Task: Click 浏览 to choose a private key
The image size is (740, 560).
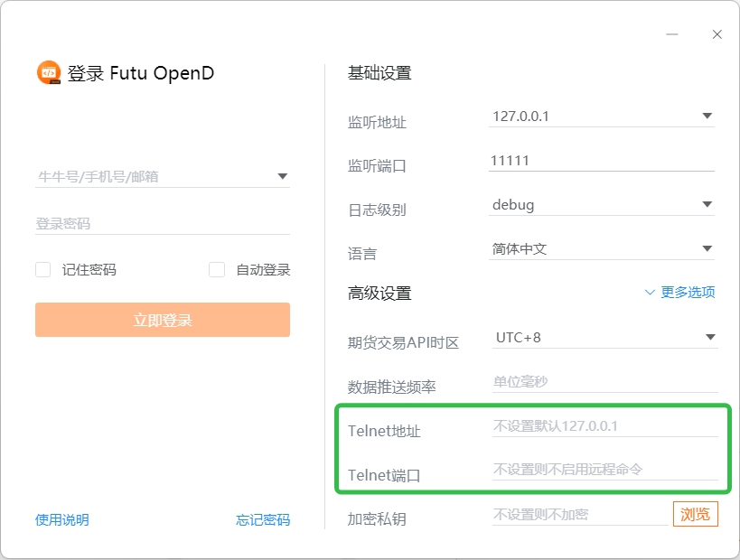Action: point(695,515)
